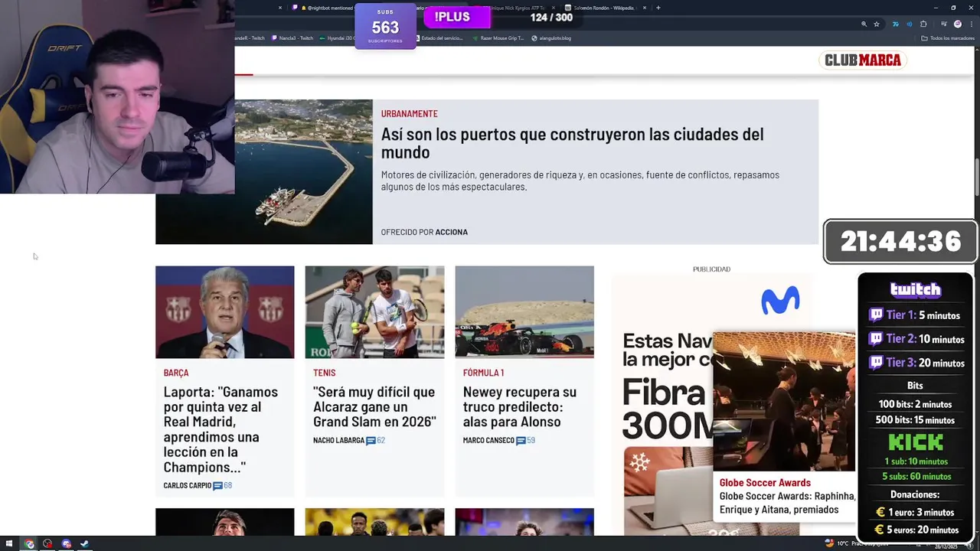The image size is (980, 551).
Task: Open the Laporta photo thumbnail
Action: coord(224,312)
